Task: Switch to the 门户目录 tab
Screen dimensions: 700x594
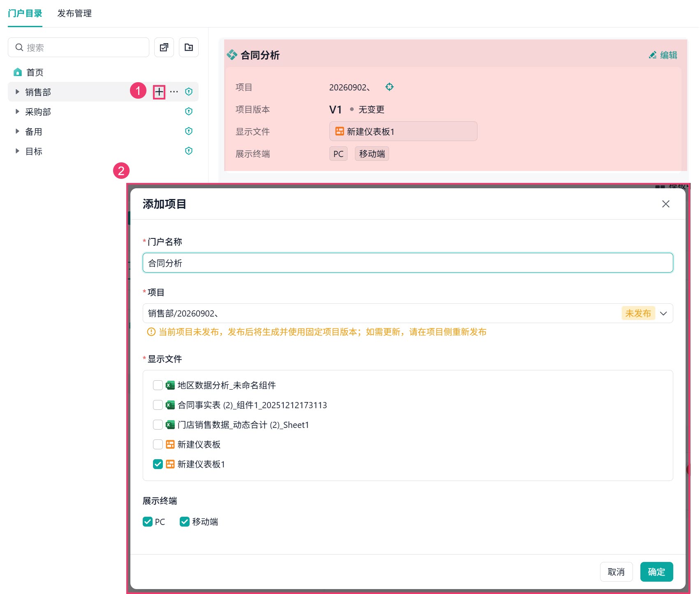Action: (25, 13)
